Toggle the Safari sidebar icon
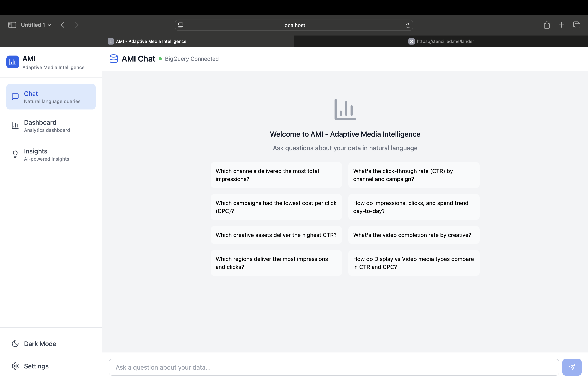 coord(12,25)
